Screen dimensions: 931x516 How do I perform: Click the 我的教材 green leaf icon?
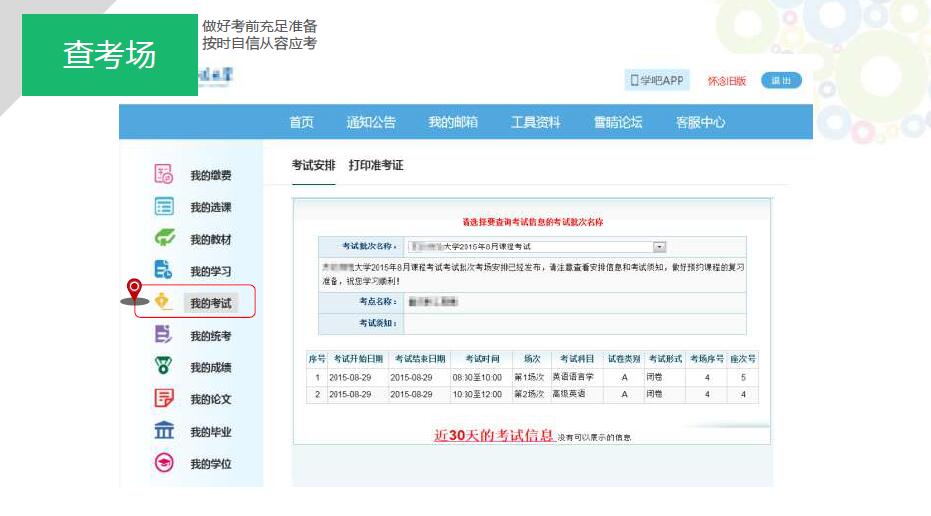[x=164, y=238]
